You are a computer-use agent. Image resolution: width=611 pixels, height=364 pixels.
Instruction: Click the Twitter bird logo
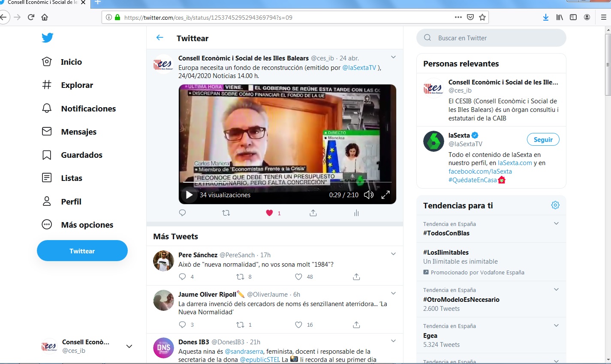pyautogui.click(x=48, y=38)
